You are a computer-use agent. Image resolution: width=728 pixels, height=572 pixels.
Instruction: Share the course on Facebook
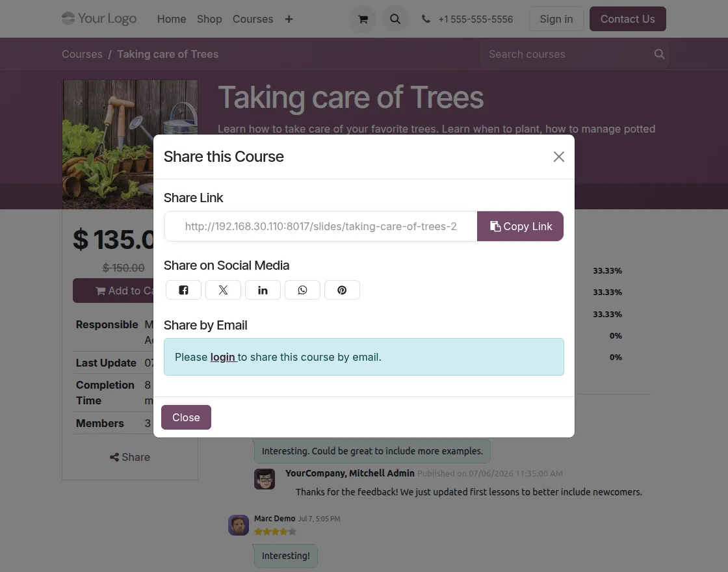183,290
